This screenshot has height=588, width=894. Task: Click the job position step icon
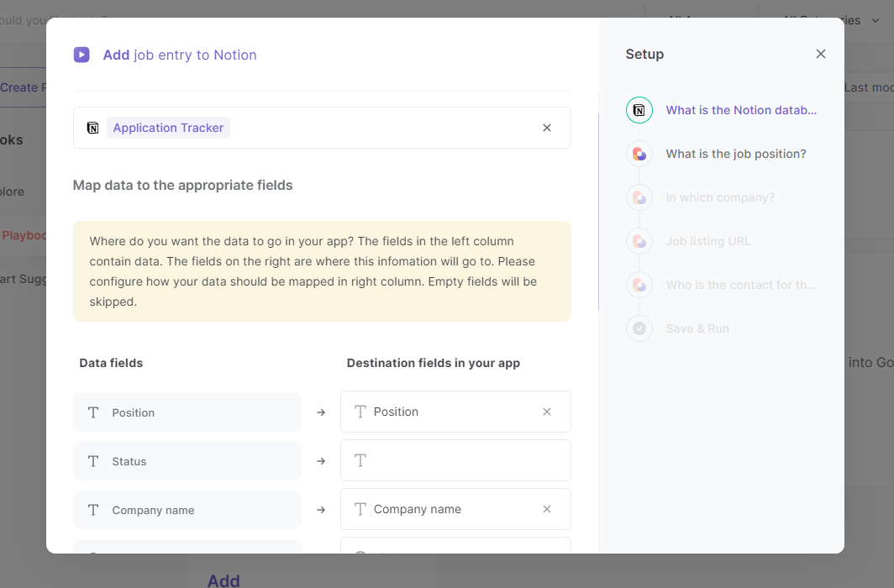[639, 154]
